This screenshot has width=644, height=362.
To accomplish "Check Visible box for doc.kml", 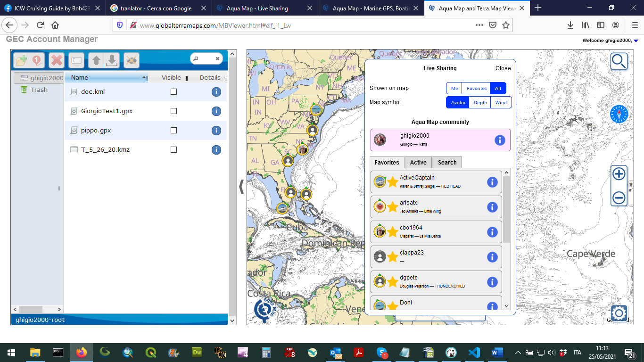I will (173, 92).
